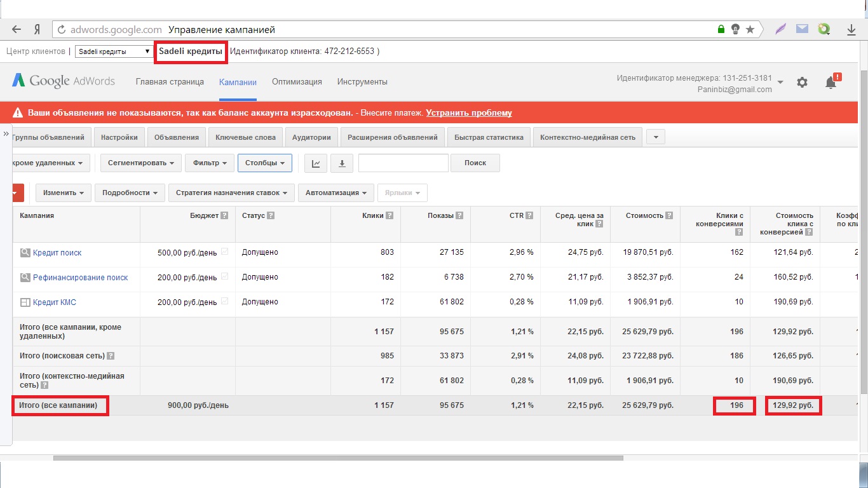The width and height of the screenshot is (868, 488).
Task: Click the campaign search text field
Action: 403,163
